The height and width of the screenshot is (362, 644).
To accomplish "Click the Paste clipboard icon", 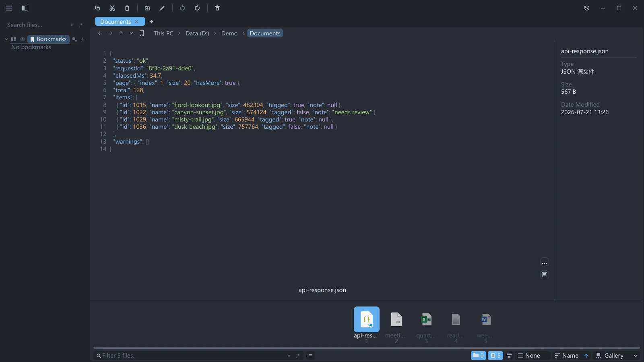I will pos(127,8).
